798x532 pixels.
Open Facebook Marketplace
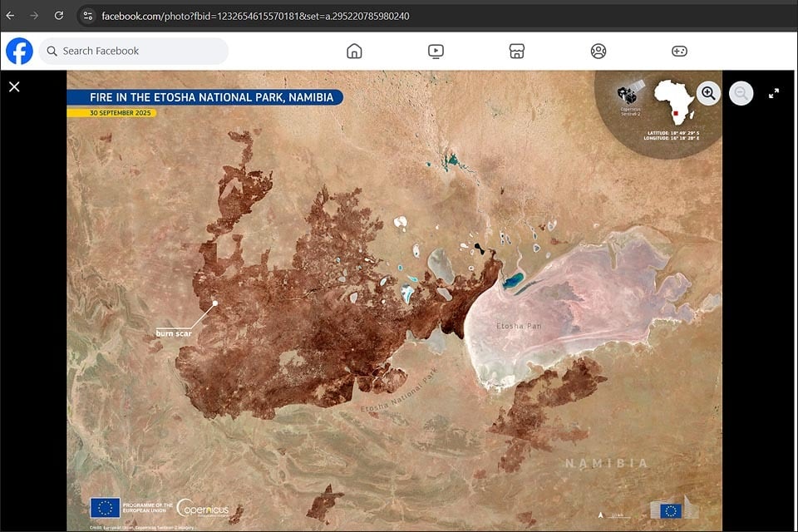517,51
